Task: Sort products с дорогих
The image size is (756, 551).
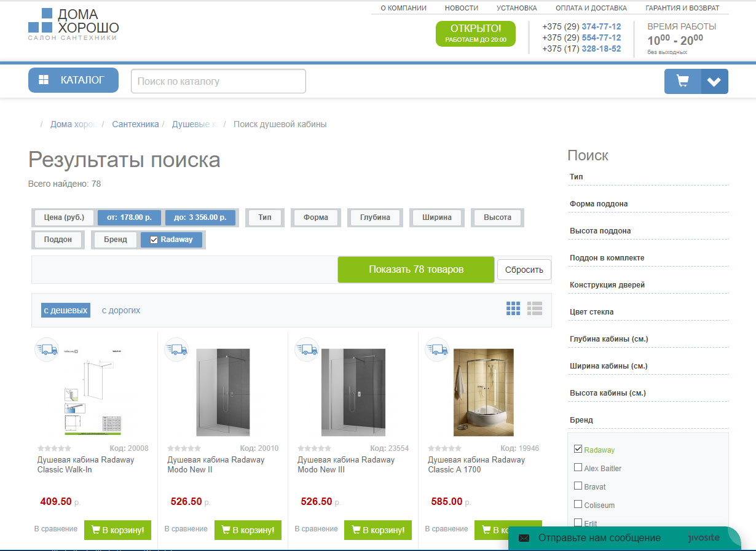Action: click(x=121, y=310)
